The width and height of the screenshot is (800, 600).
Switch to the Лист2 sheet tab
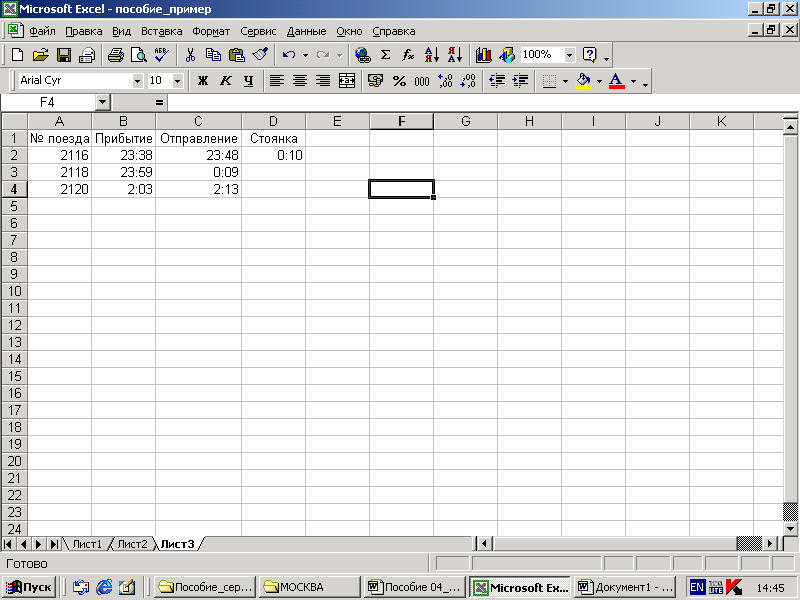tap(132, 544)
